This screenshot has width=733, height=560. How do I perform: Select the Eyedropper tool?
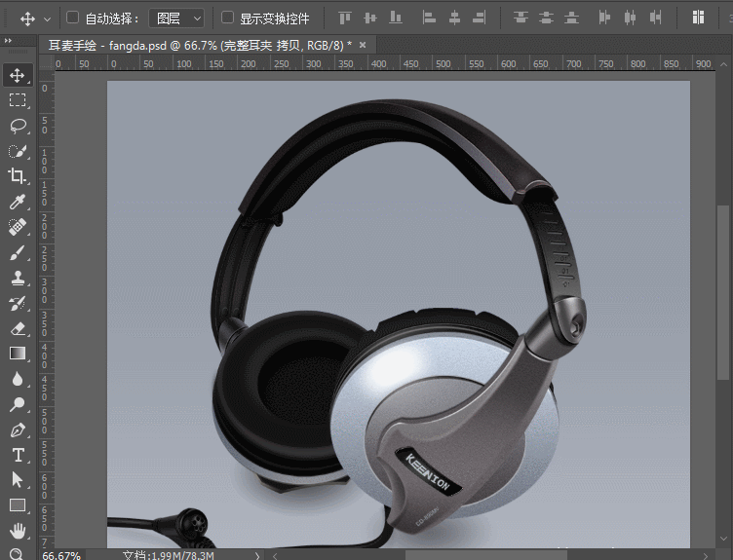[x=18, y=202]
